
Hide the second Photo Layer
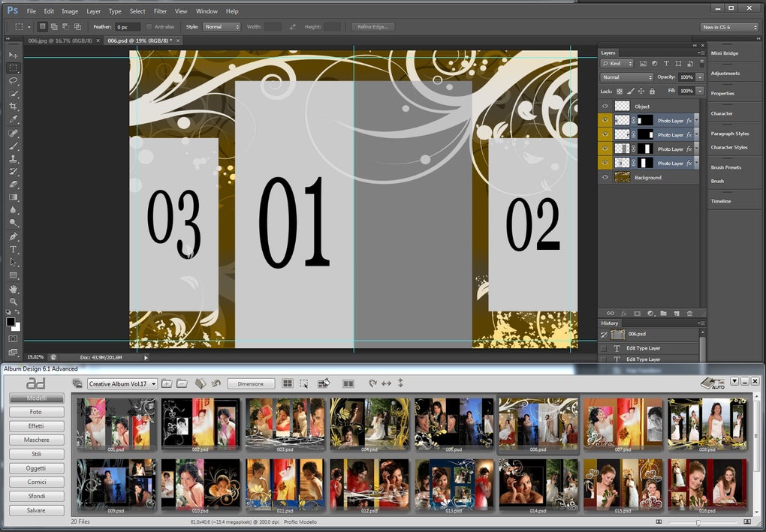coord(605,135)
